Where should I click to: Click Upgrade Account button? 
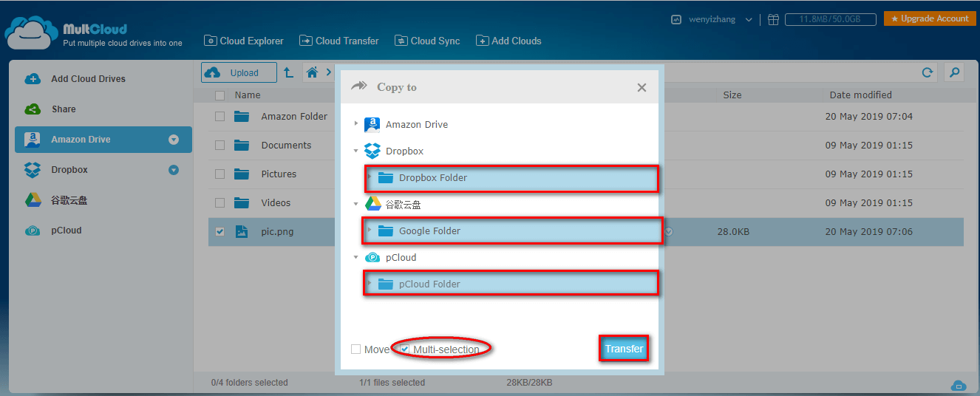pos(930,18)
